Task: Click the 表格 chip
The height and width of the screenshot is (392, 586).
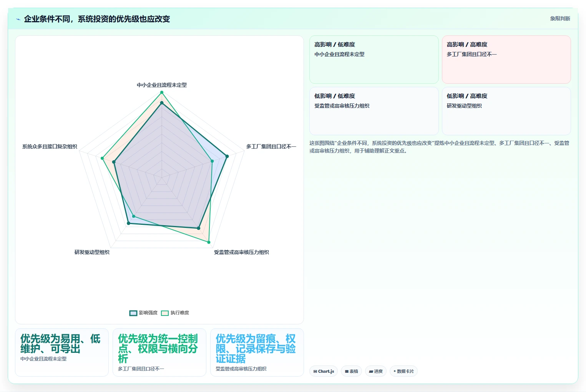Action: (x=351, y=371)
